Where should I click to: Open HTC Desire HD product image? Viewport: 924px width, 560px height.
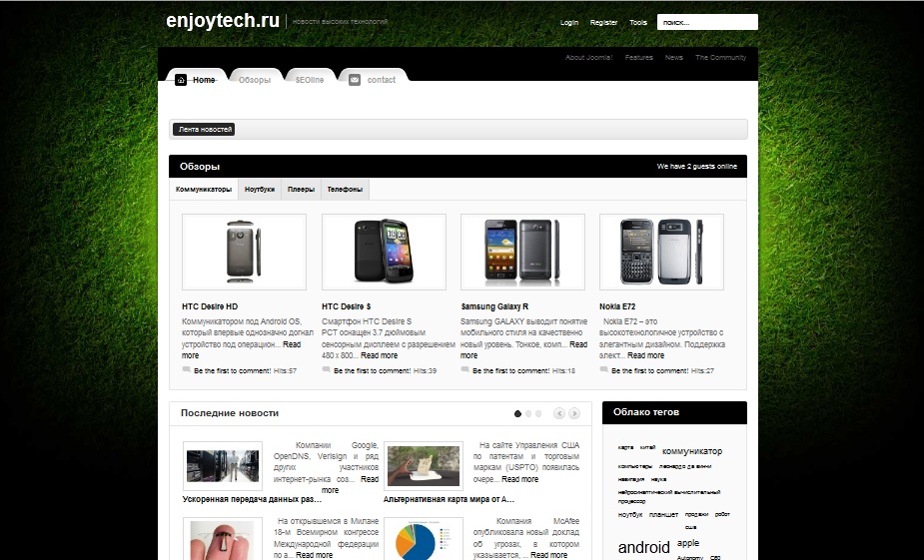(244, 252)
